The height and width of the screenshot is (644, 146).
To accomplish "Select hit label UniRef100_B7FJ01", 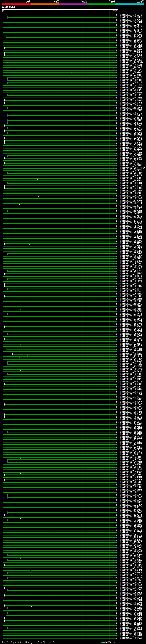I will point(131,85).
